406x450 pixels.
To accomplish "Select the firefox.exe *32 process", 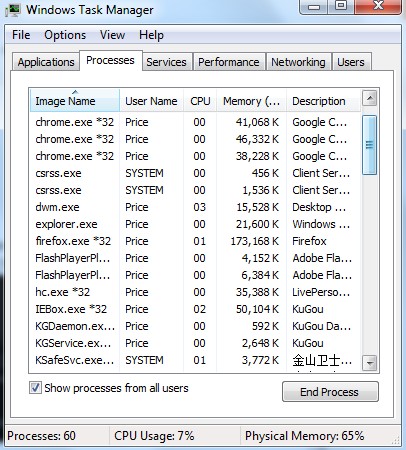I will (x=195, y=241).
